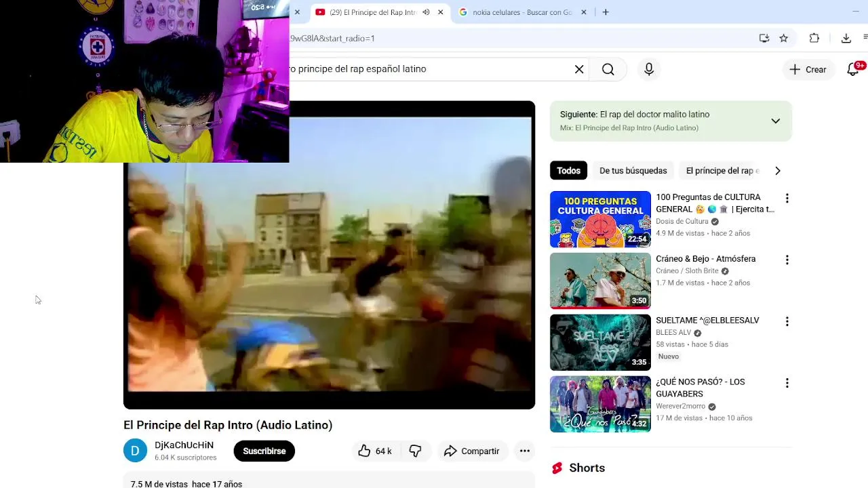Image resolution: width=868 pixels, height=488 pixels.
Task: Open the Cráneo & Bejo Atmósfera thumbnail
Action: [x=600, y=281]
